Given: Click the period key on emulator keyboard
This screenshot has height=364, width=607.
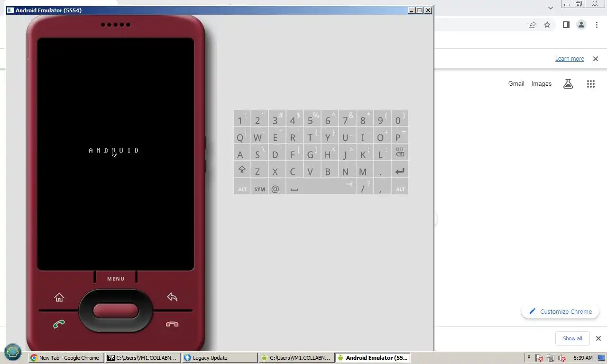Looking at the screenshot, I should 382,171.
